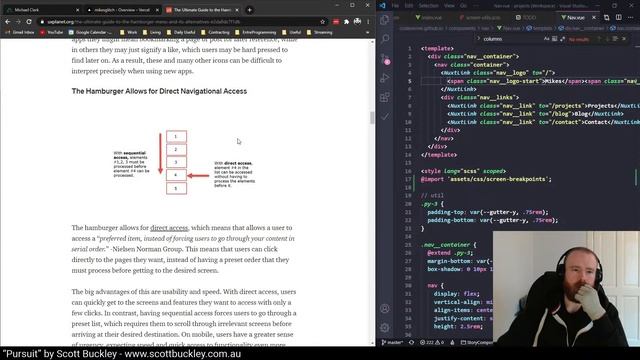The width and height of the screenshot is (640, 360).
Task: Click the Chrome back arrow
Action: click(7, 22)
